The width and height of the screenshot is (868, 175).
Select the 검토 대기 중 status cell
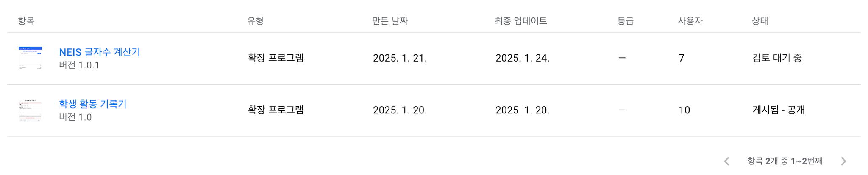(777, 58)
